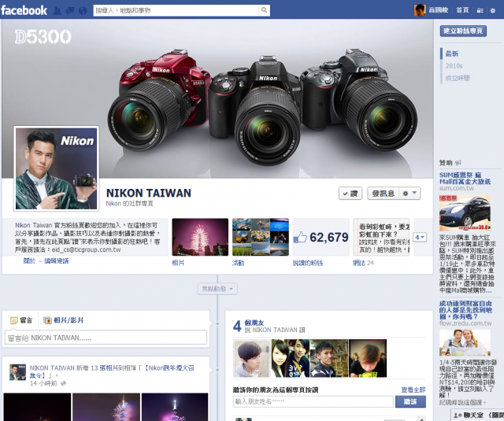Click in search people and places field
Viewport: 504px width, 421px height.
[176, 10]
